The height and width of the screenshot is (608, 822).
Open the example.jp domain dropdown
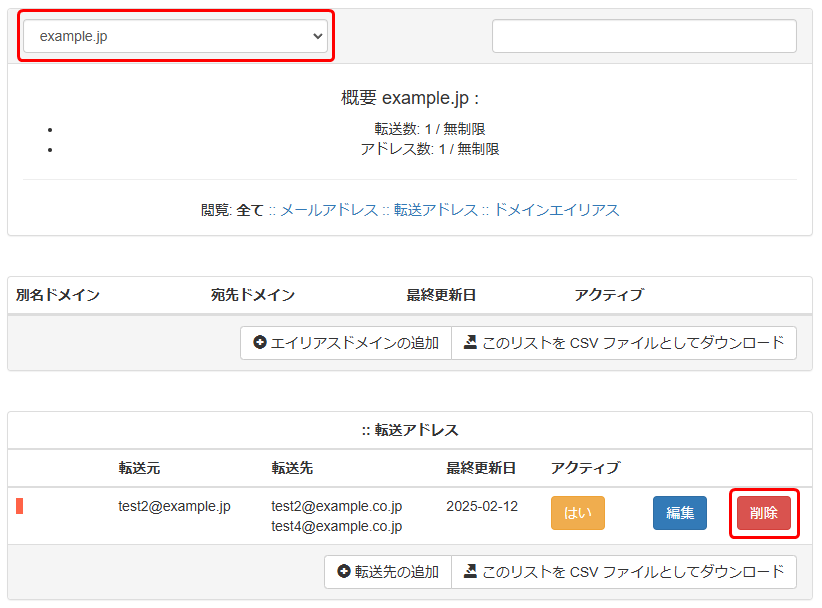(x=176, y=36)
